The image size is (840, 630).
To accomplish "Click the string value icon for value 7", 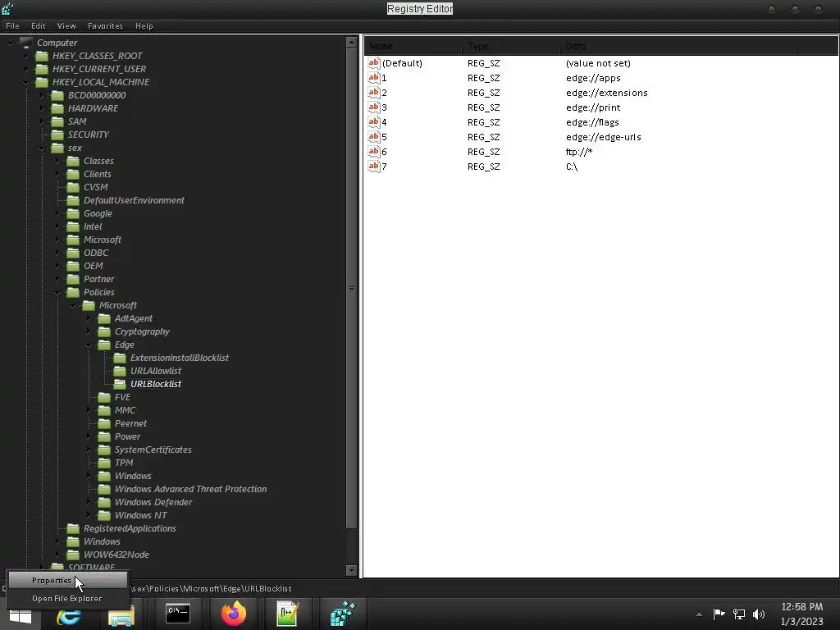I will click(x=374, y=166).
